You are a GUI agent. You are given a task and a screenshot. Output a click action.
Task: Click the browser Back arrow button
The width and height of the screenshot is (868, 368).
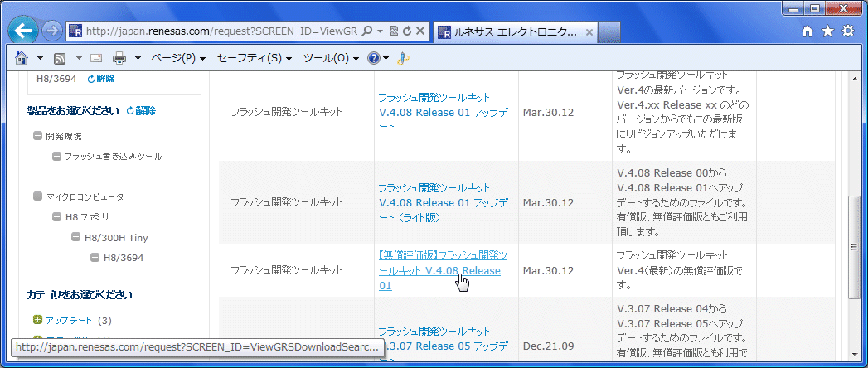click(23, 31)
